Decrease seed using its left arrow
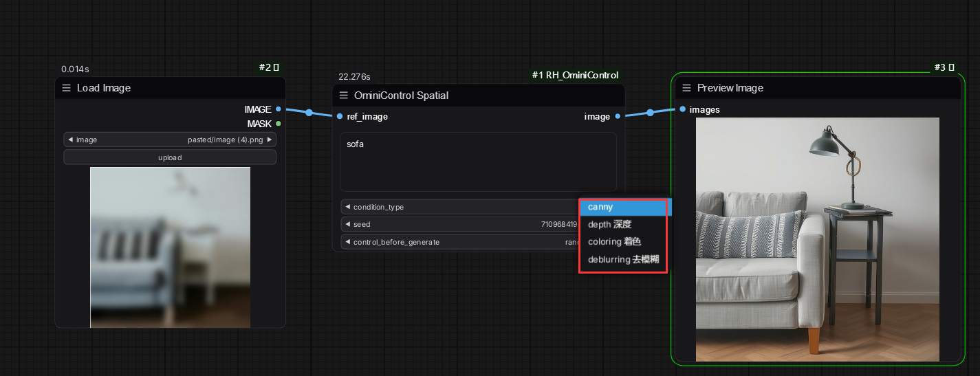 (347, 224)
